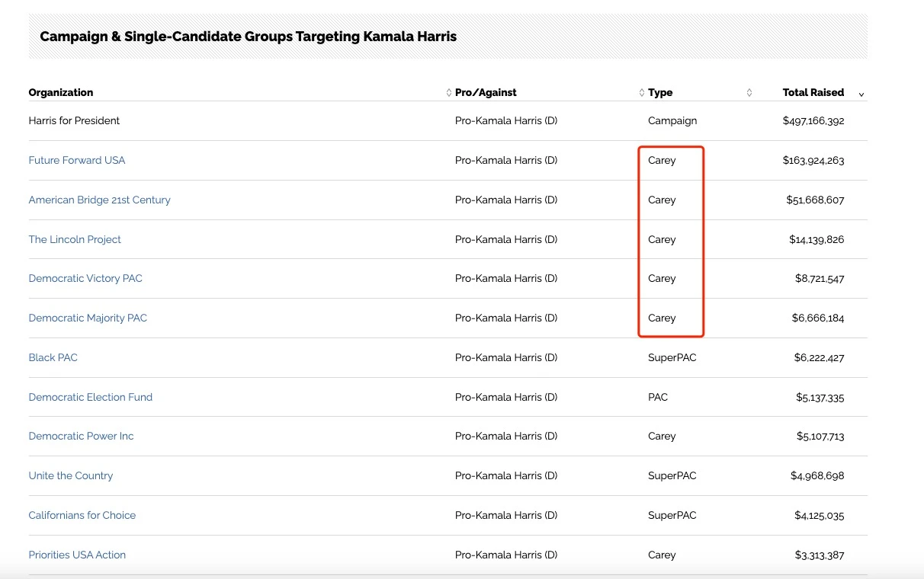Visit The Lincoln Project page
The width and height of the screenshot is (924, 579).
(x=75, y=239)
